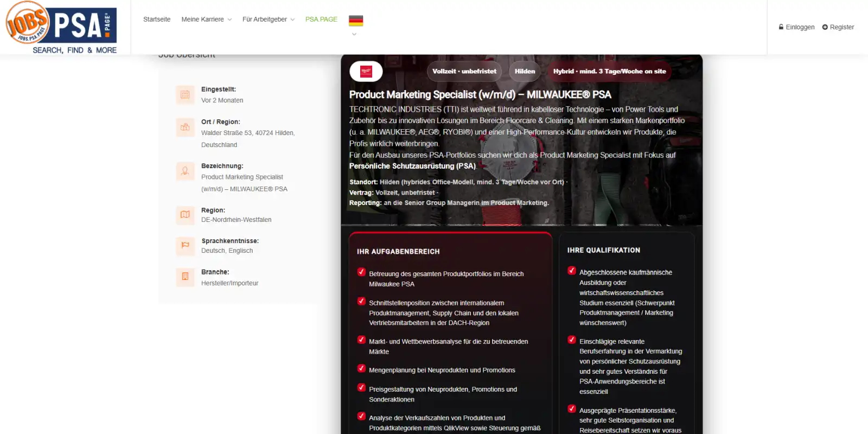Click checkmark beside Markt- und Wettbewerbsanalyse
Image resolution: width=868 pixels, height=434 pixels.
click(361, 340)
